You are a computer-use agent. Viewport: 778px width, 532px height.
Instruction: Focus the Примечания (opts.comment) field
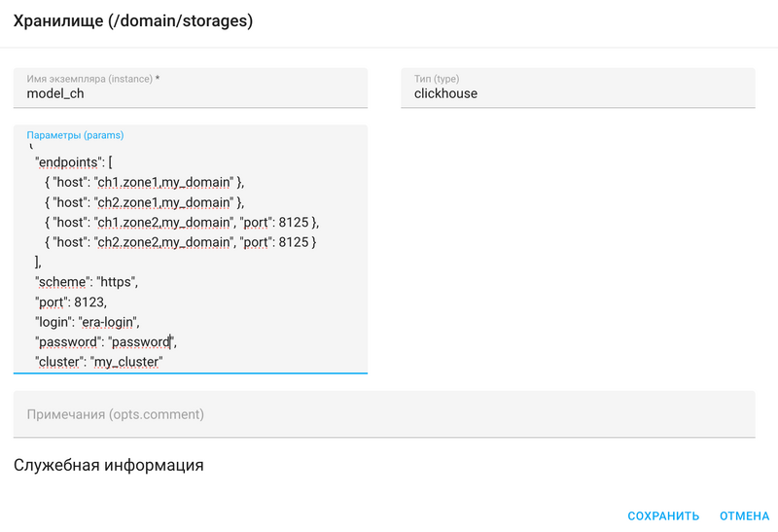(x=384, y=414)
